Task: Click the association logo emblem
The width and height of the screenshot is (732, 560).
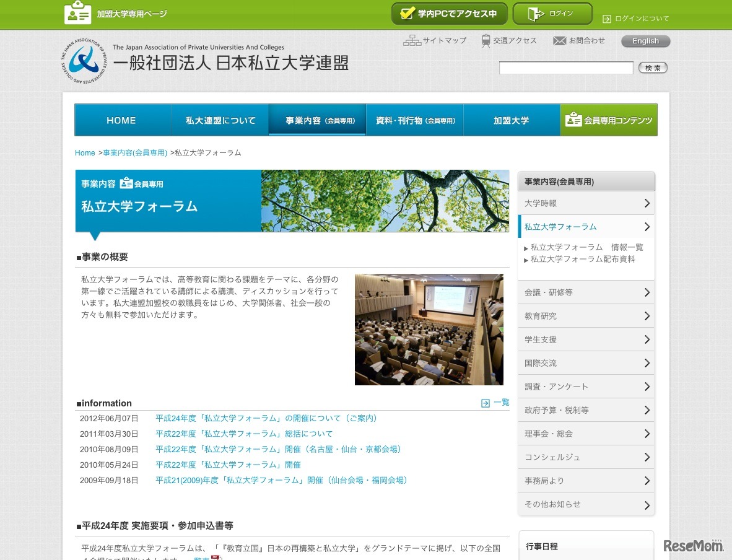Action: [x=84, y=61]
